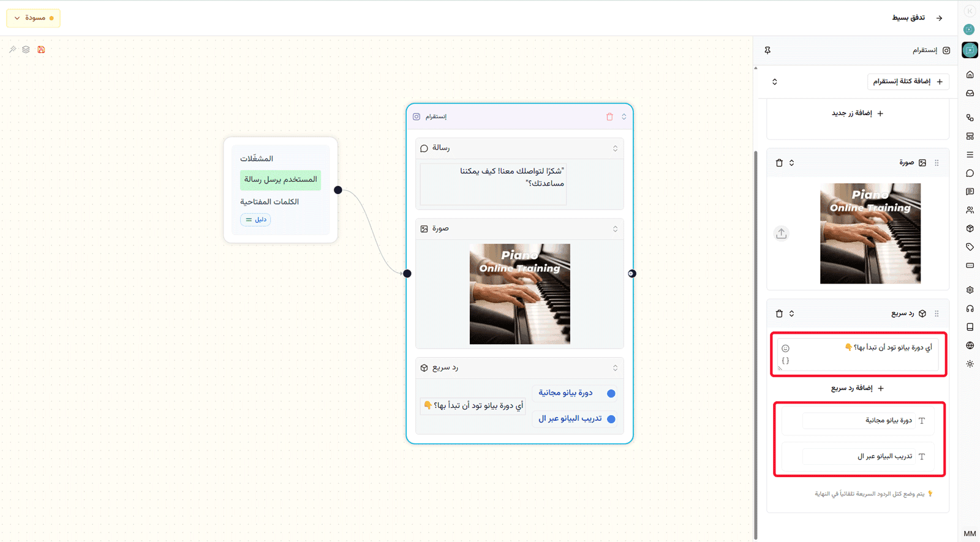Screen dimensions: 980x542
Task: Click the side panel vertical scrollbar
Action: (756, 345)
